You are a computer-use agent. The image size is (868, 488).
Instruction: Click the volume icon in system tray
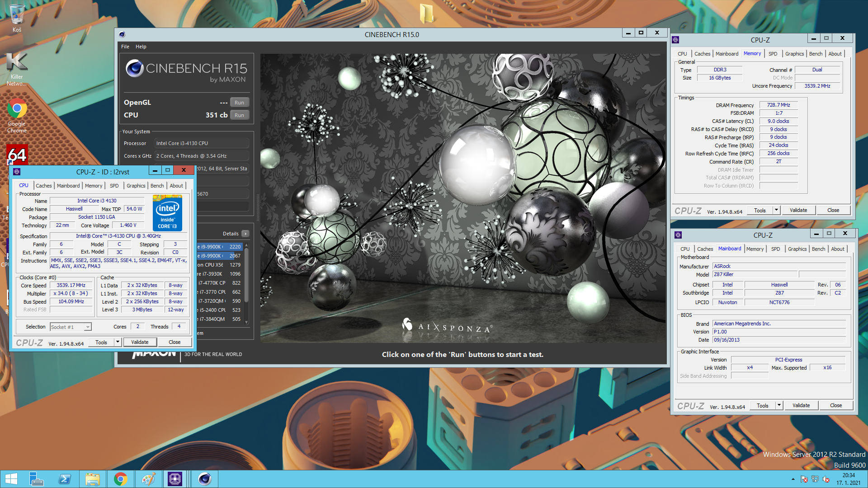pyautogui.click(x=826, y=479)
